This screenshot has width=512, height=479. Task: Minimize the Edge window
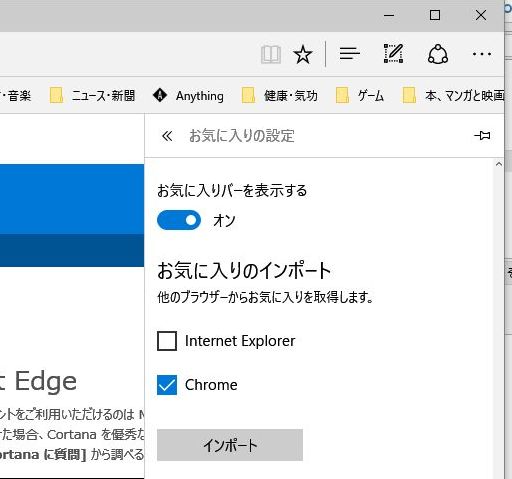(389, 15)
